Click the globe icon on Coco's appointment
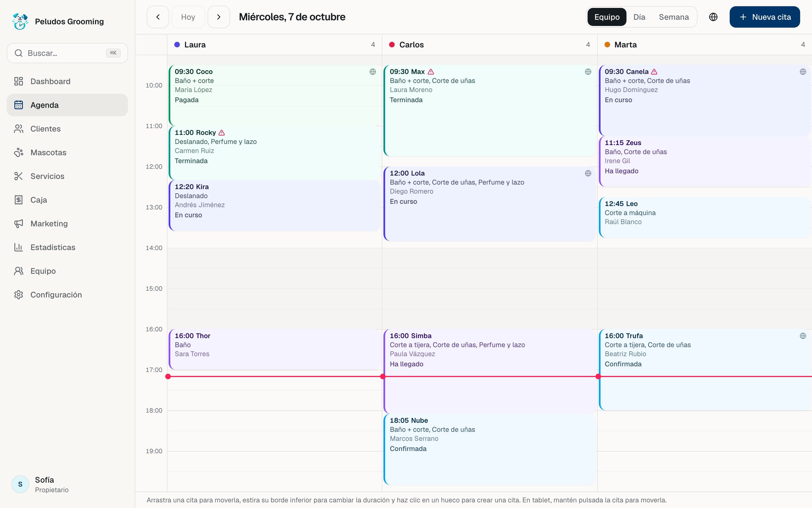The width and height of the screenshot is (812, 508). click(372, 72)
